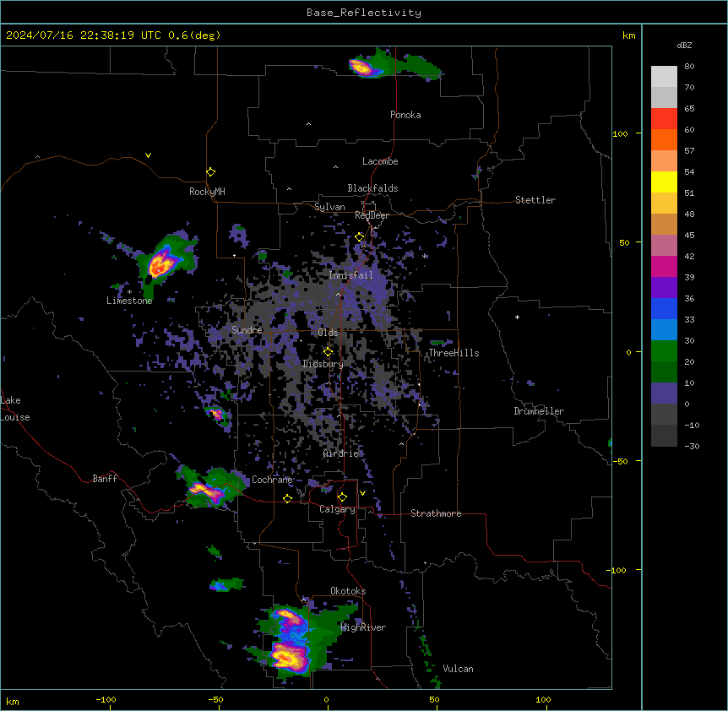The image size is (728, 711).
Task: Click the ThreeHills label
Action: tap(454, 353)
